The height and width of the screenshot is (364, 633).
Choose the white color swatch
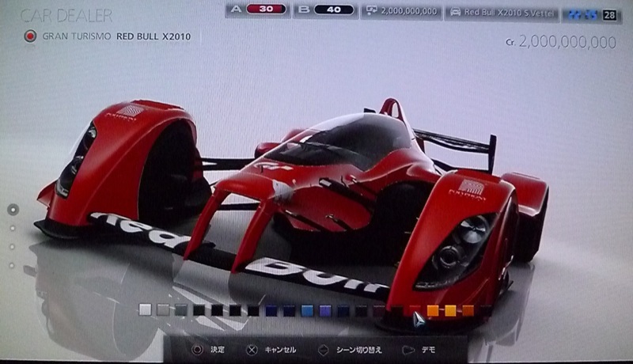coord(144,310)
